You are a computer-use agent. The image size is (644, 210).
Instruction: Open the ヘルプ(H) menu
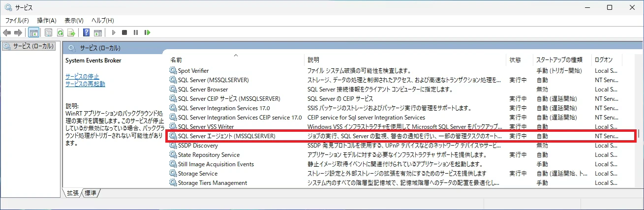[103, 21]
